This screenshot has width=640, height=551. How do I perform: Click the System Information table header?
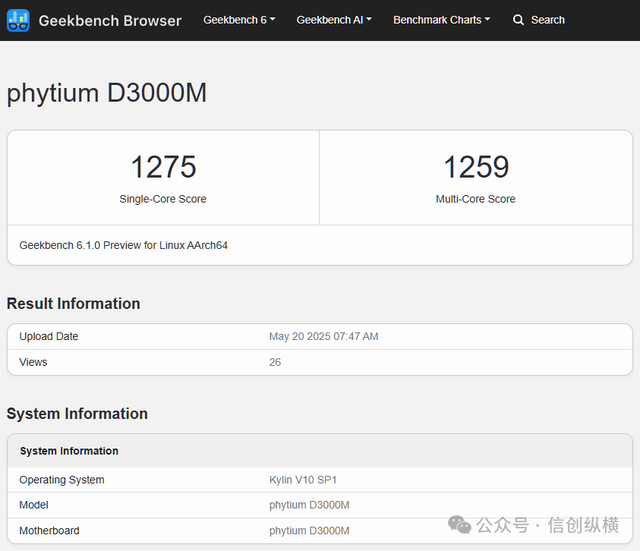coord(69,451)
